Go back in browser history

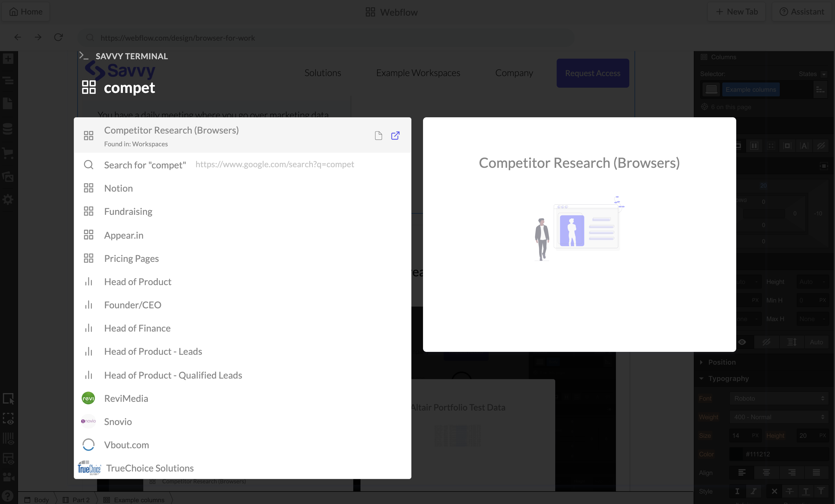click(x=18, y=37)
